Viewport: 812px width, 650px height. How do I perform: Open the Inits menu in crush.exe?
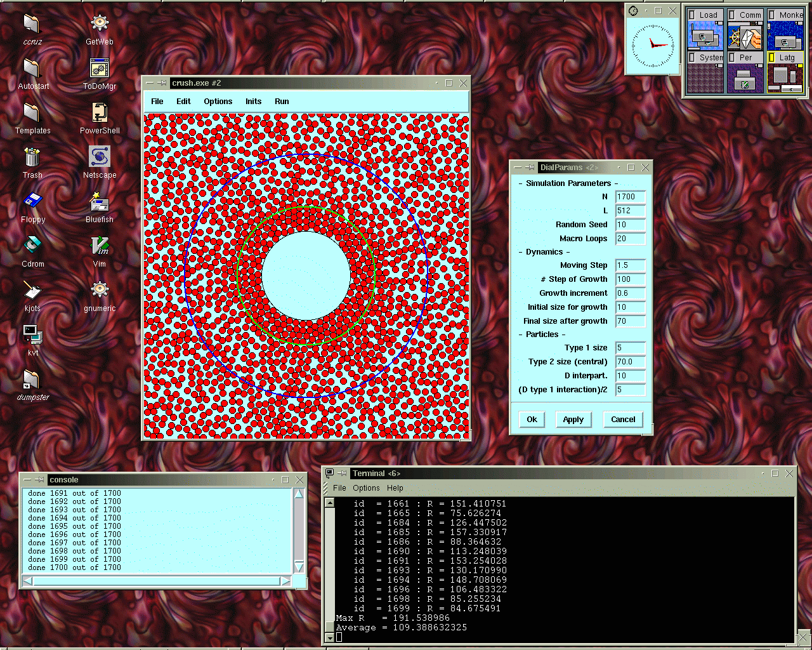click(254, 102)
